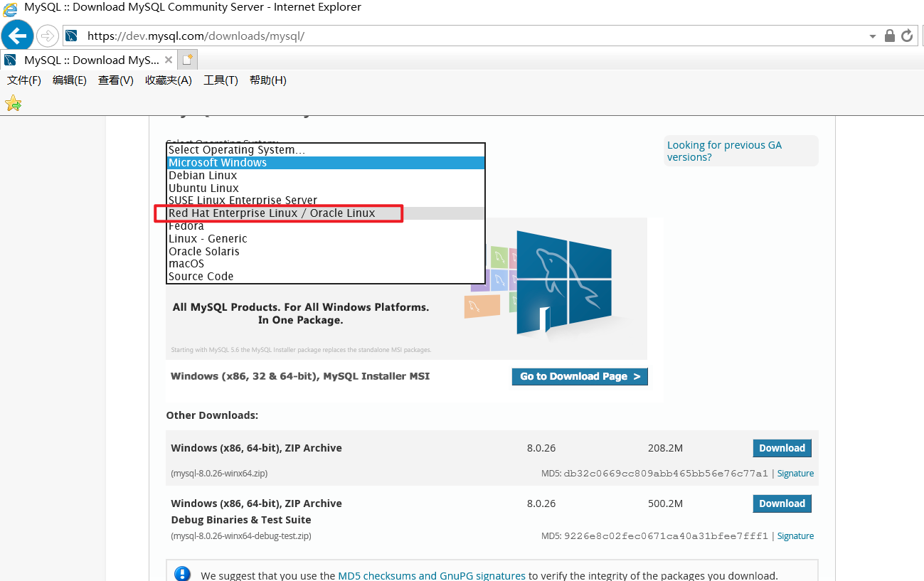Select the MySQL :: Download MyS... tab
The height and width of the screenshot is (581, 924).
[x=88, y=60]
